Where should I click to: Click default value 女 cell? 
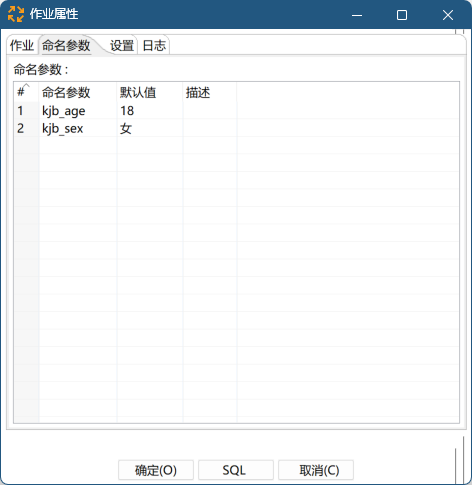150,128
